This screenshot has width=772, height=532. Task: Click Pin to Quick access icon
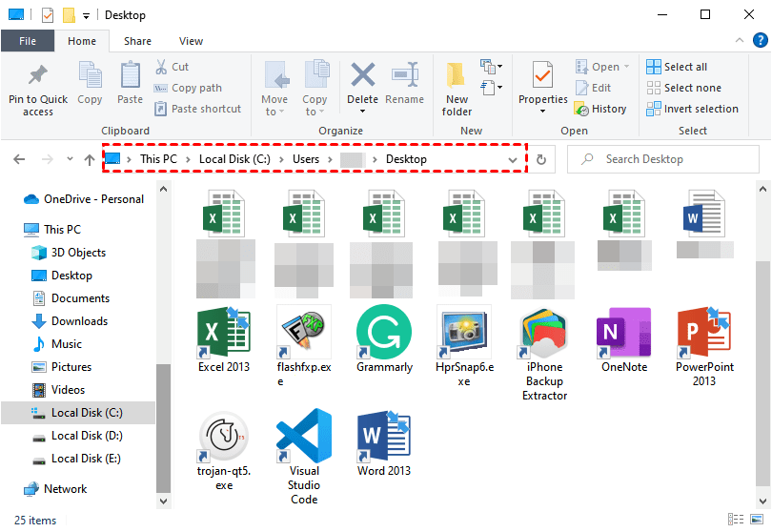click(x=37, y=75)
